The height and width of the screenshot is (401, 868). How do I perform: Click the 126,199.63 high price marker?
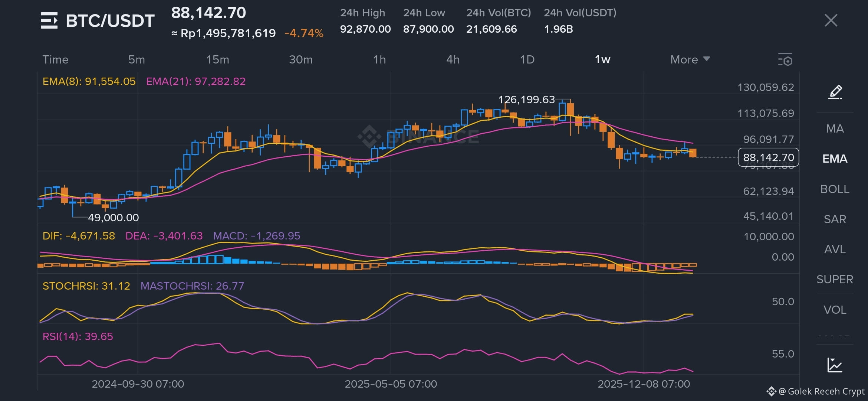coord(526,100)
